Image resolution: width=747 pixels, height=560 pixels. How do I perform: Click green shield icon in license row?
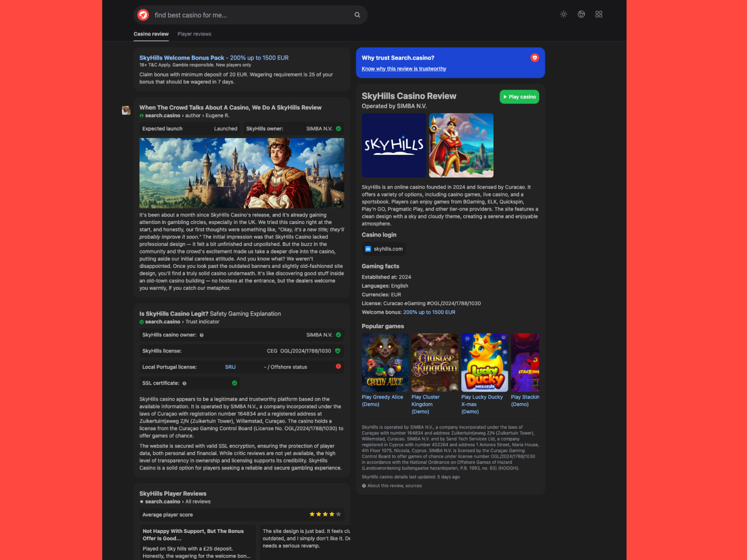coord(338,351)
